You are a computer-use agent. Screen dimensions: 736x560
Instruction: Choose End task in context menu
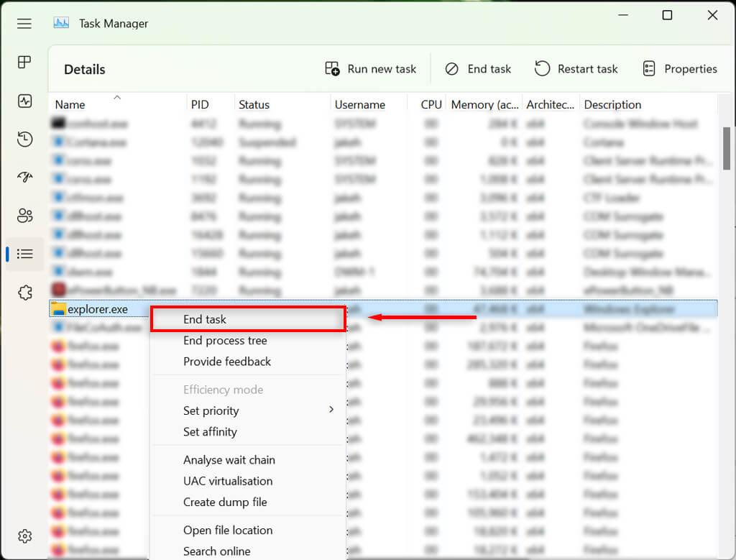pyautogui.click(x=205, y=319)
